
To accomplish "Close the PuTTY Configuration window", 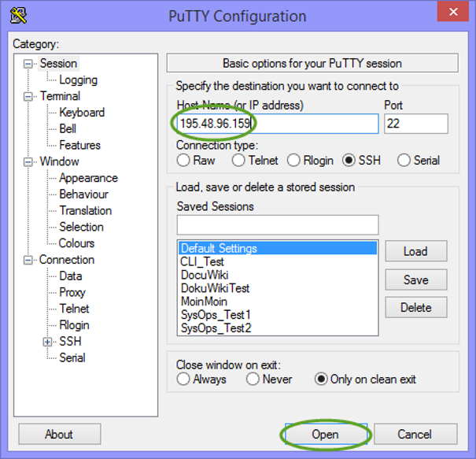I will click(x=453, y=12).
